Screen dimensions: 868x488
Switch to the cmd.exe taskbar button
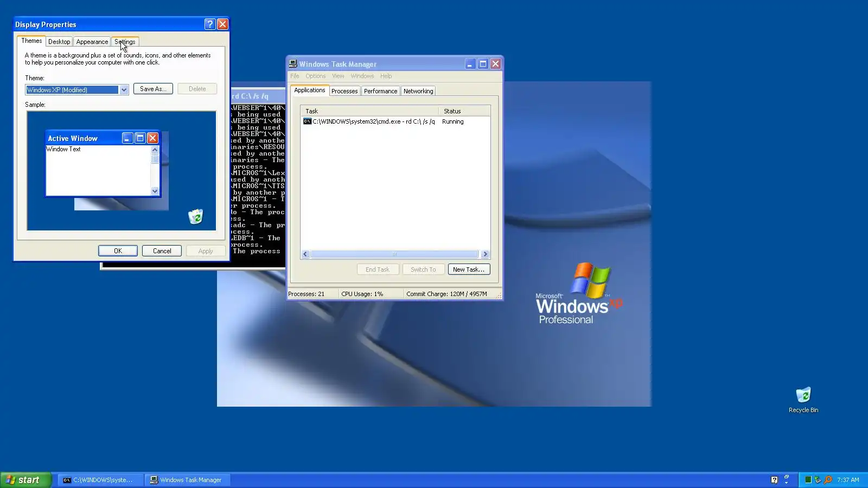point(100,480)
